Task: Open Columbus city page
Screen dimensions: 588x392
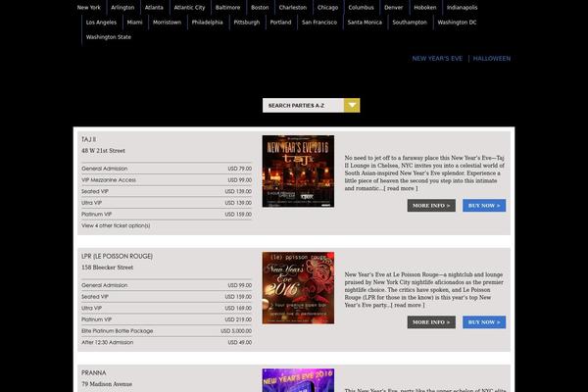Action: click(361, 8)
